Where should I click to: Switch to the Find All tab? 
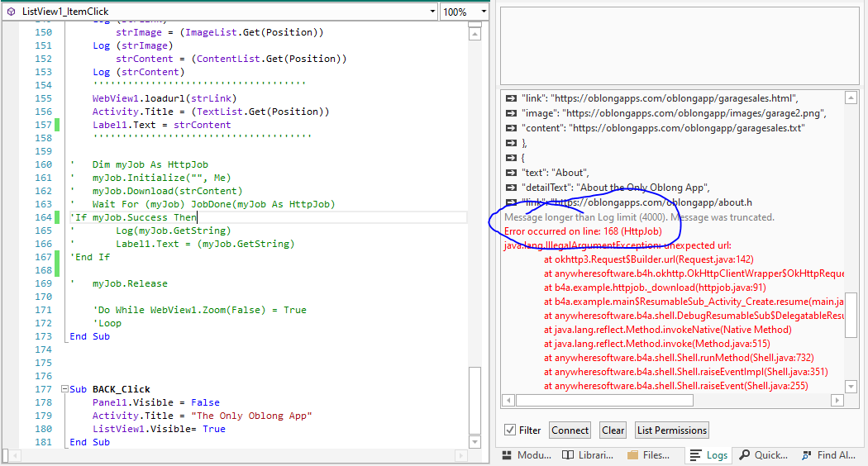[x=828, y=455]
